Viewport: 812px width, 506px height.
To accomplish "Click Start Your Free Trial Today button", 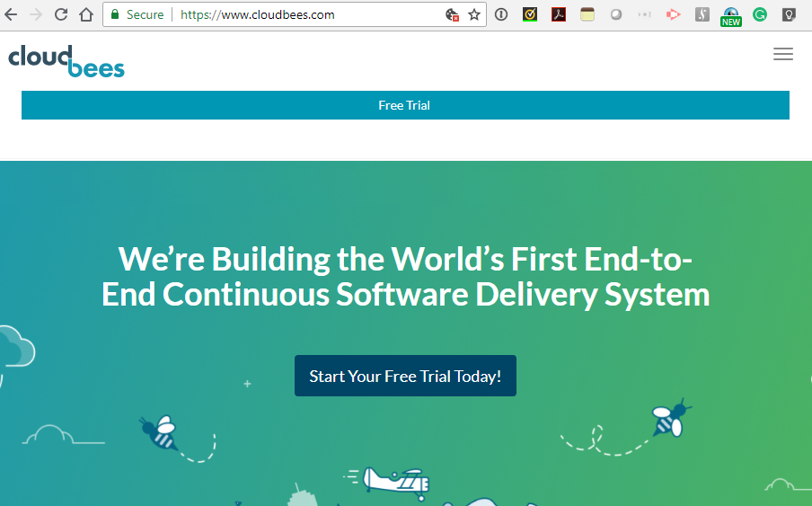I will 405,376.
